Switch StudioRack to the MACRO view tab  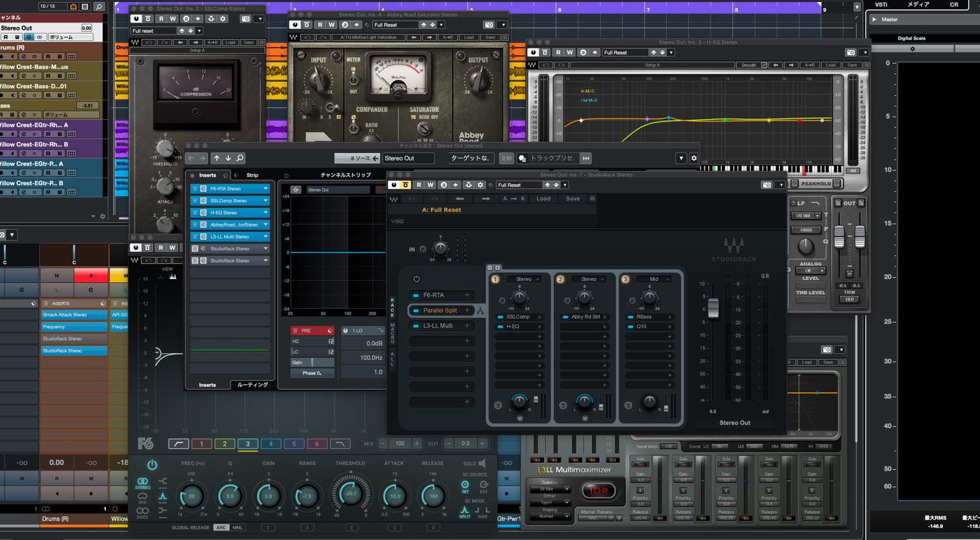(393, 335)
